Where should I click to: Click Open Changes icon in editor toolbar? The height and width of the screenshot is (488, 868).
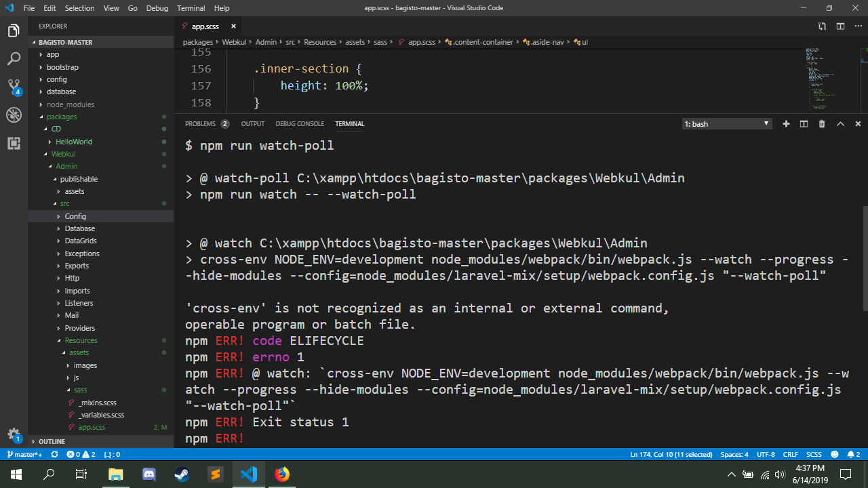pos(822,26)
